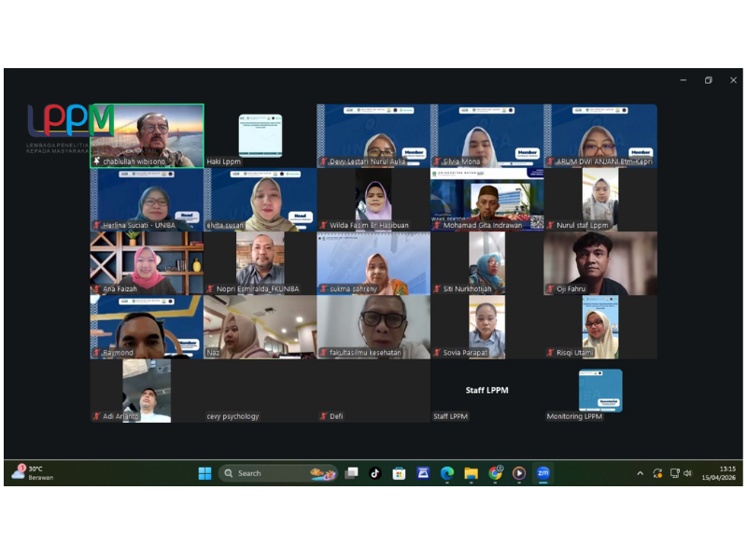The image size is (747, 560).
Task: Select the Haki Lppm participant tile
Action: (x=260, y=135)
